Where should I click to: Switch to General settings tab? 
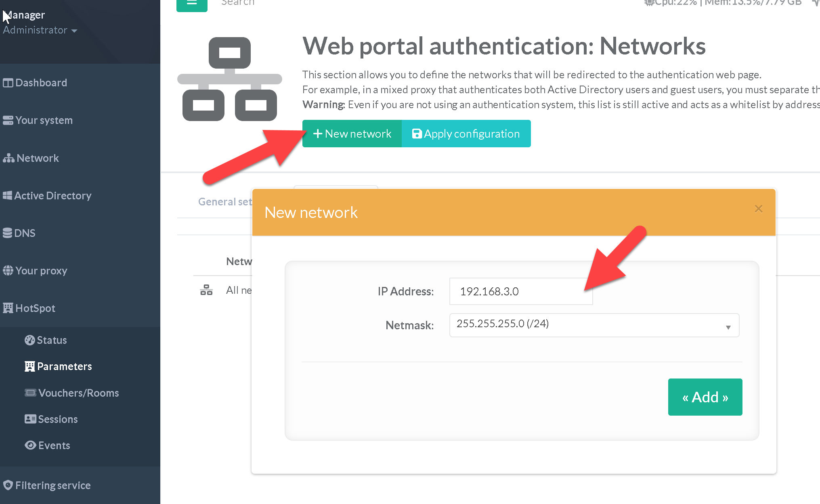tap(224, 202)
